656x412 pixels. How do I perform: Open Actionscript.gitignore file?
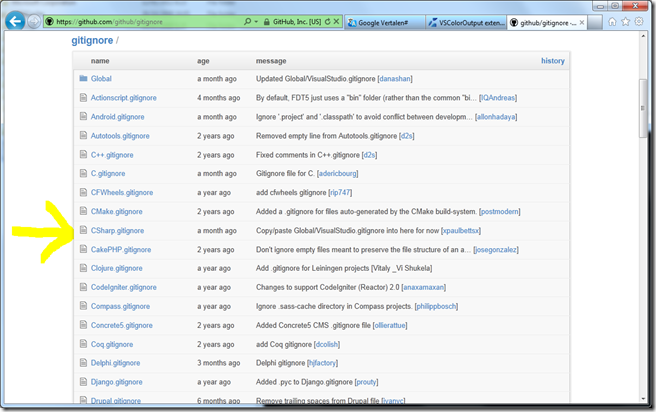click(x=124, y=98)
